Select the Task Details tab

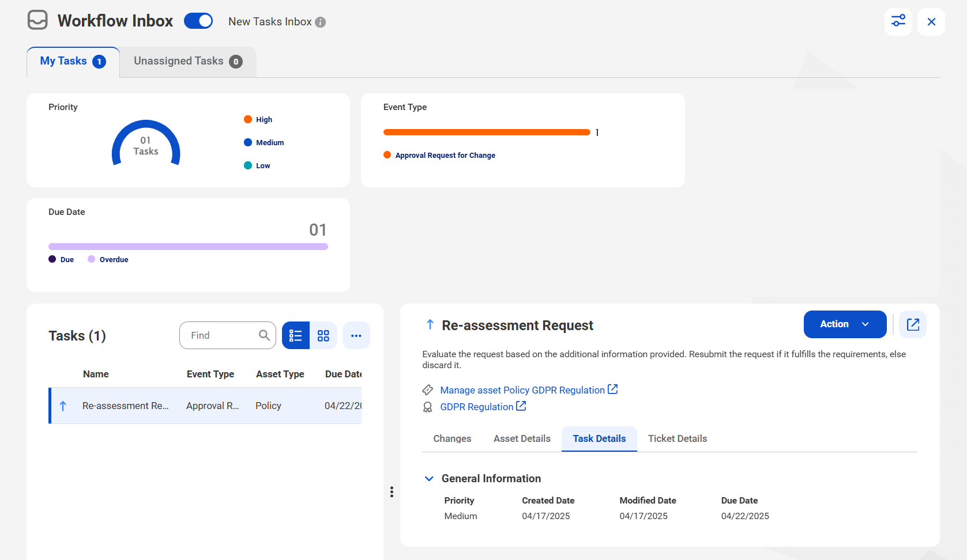click(599, 438)
